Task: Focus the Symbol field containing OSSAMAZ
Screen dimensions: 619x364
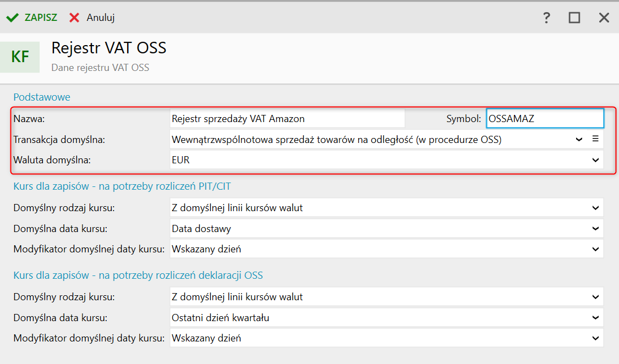Action: click(x=545, y=118)
